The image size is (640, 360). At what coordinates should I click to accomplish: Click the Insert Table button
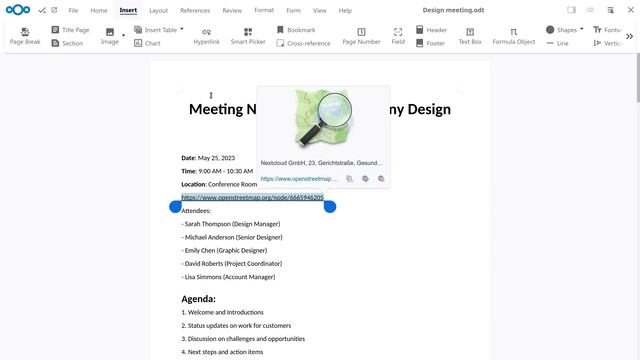coord(156,30)
